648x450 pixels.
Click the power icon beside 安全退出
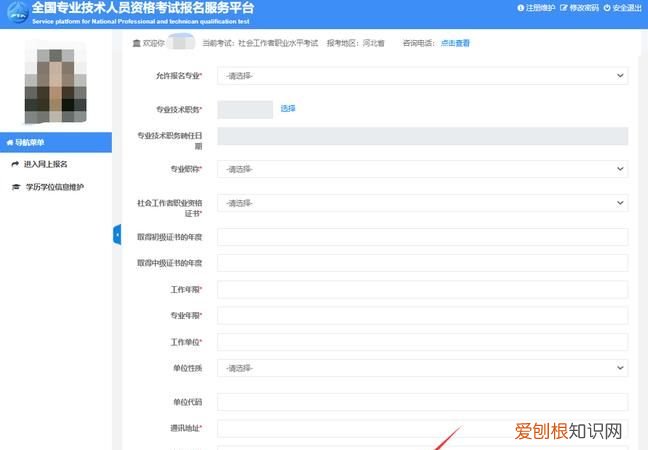[607, 8]
